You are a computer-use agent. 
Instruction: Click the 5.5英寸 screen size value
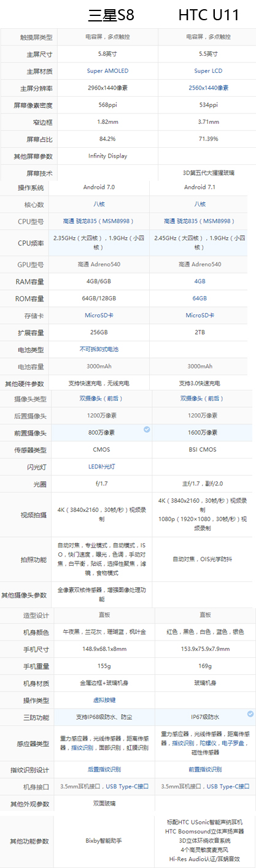coord(208,54)
